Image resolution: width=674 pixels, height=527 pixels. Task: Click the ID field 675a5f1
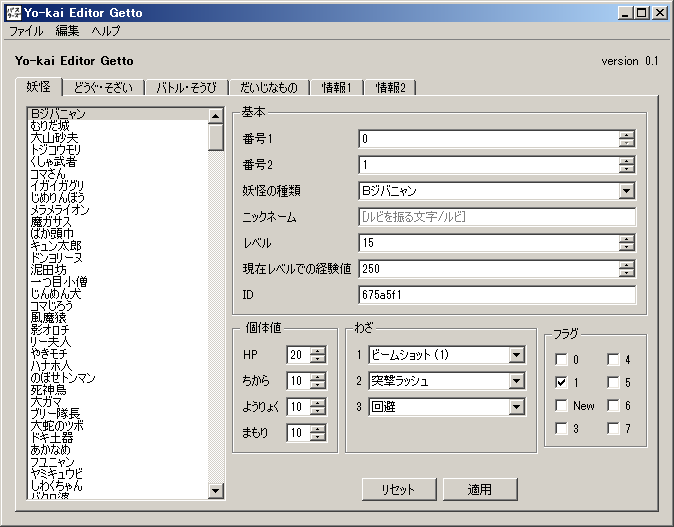point(497,295)
